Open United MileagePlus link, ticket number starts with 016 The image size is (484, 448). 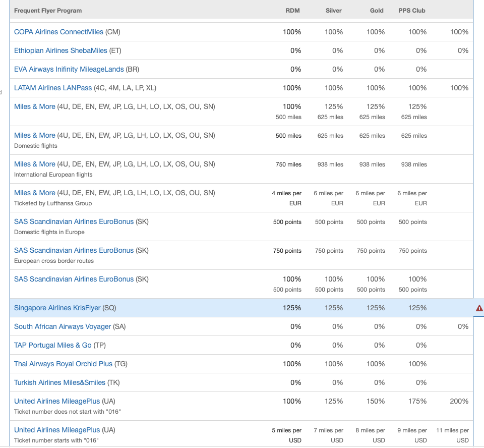57,430
